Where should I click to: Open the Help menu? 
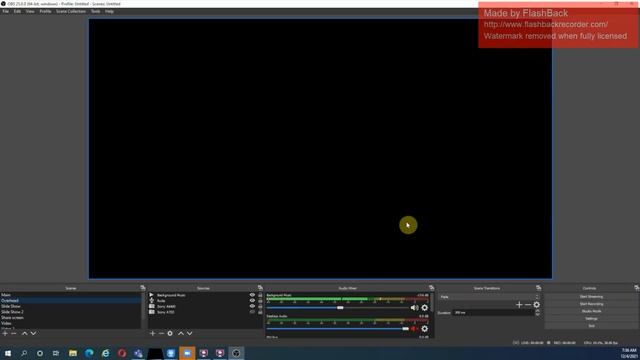click(x=109, y=11)
